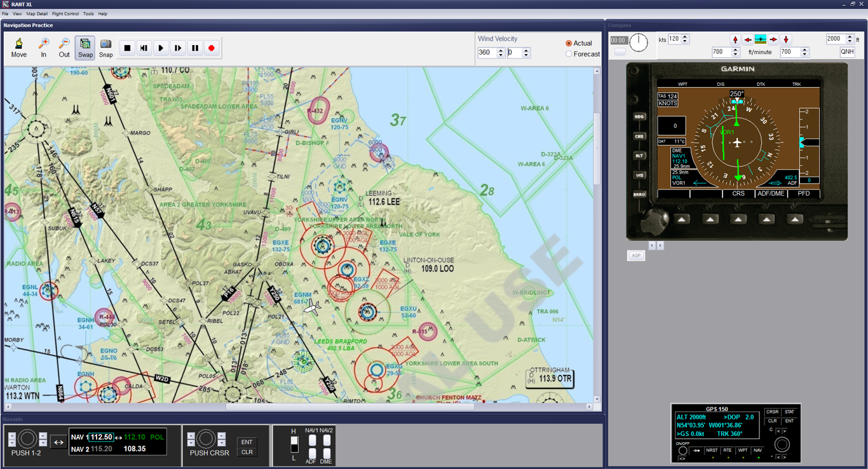This screenshot has width=868, height=469.
Task: Open the Help menu
Action: pyautogui.click(x=102, y=13)
